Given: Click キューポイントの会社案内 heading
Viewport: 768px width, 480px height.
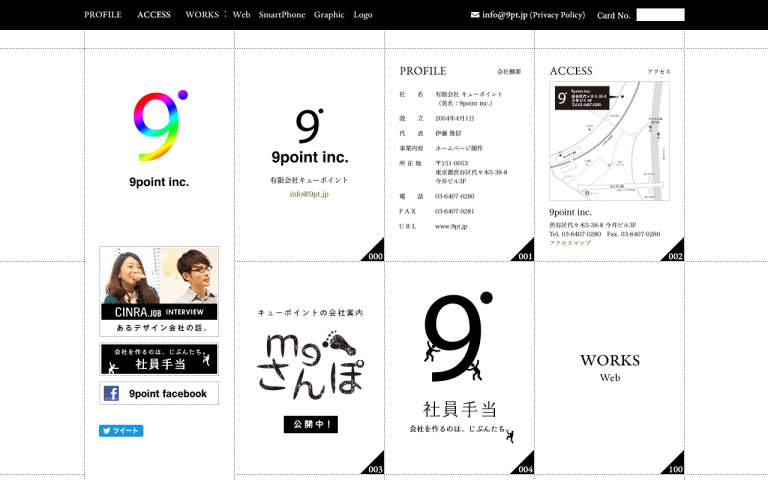Looking at the screenshot, I should click(311, 312).
